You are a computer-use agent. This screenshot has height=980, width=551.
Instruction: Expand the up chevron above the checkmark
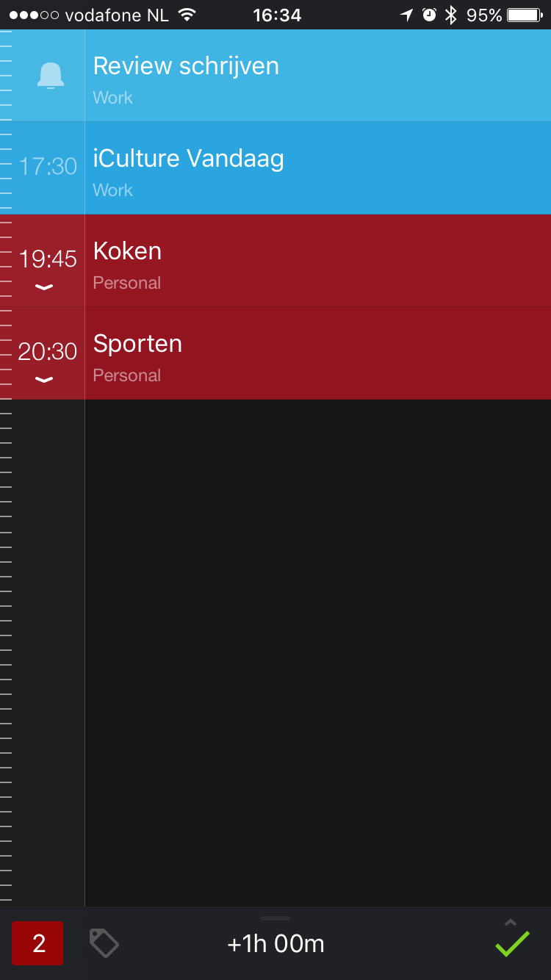[x=511, y=923]
